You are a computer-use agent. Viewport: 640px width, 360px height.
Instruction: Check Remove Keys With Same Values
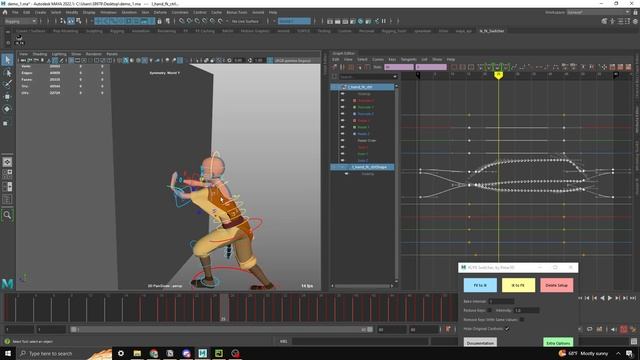click(522, 320)
